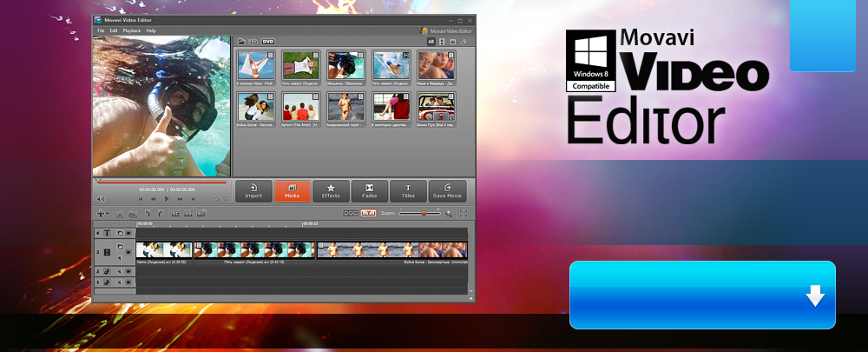Switch to the Media tab
The height and width of the screenshot is (352, 868).
(293, 191)
